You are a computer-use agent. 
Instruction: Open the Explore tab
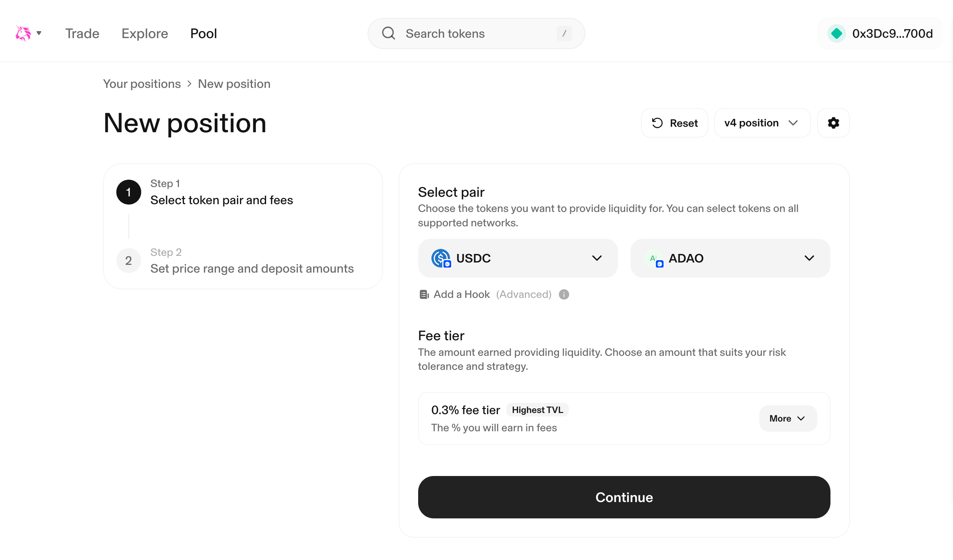point(145,33)
